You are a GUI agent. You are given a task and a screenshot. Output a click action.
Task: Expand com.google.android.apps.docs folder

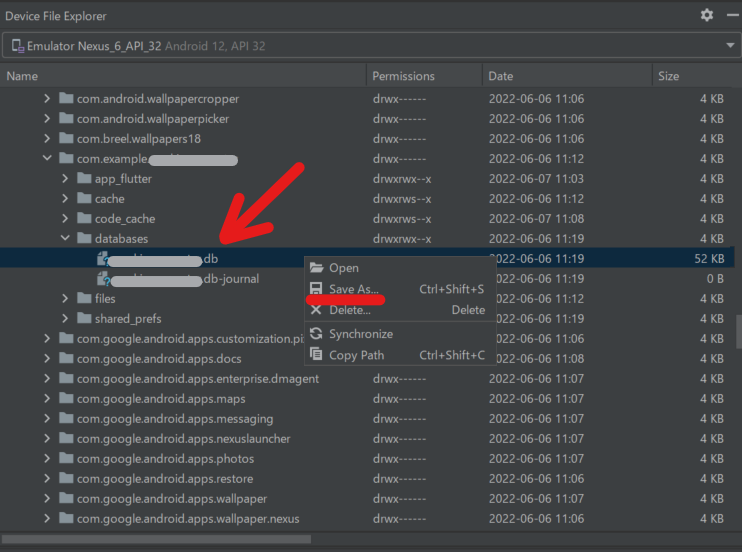(x=46, y=358)
